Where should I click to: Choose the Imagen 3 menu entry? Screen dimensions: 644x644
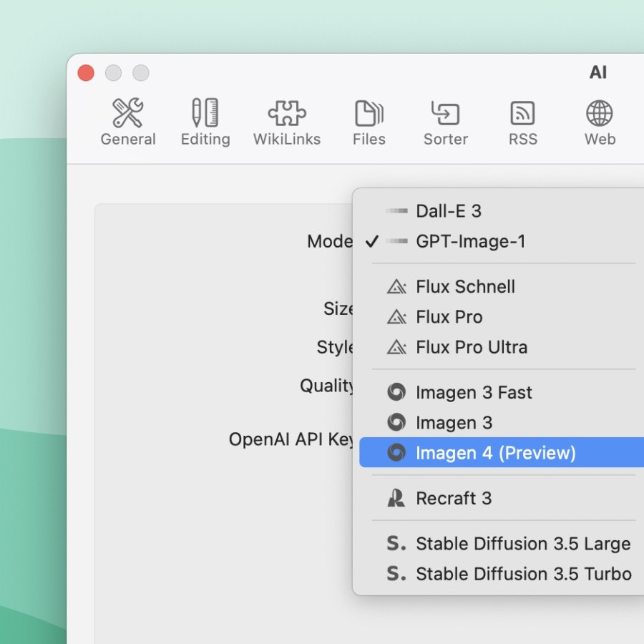[x=454, y=423]
